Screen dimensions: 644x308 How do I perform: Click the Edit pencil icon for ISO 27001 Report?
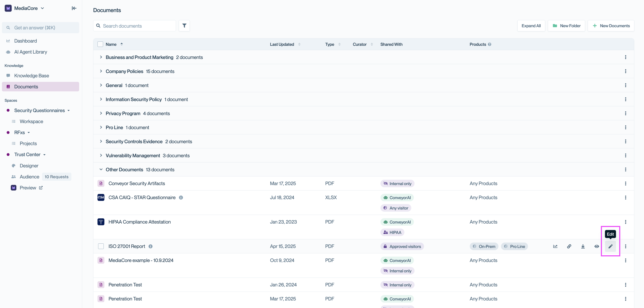[x=610, y=246]
